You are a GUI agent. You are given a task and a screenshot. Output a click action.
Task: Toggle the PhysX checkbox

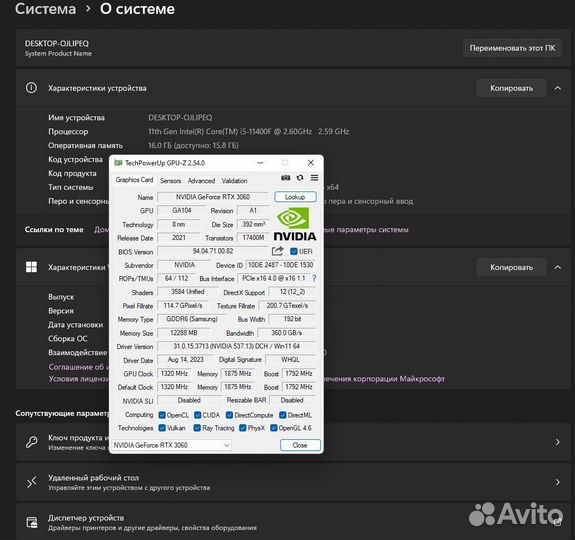tap(242, 428)
